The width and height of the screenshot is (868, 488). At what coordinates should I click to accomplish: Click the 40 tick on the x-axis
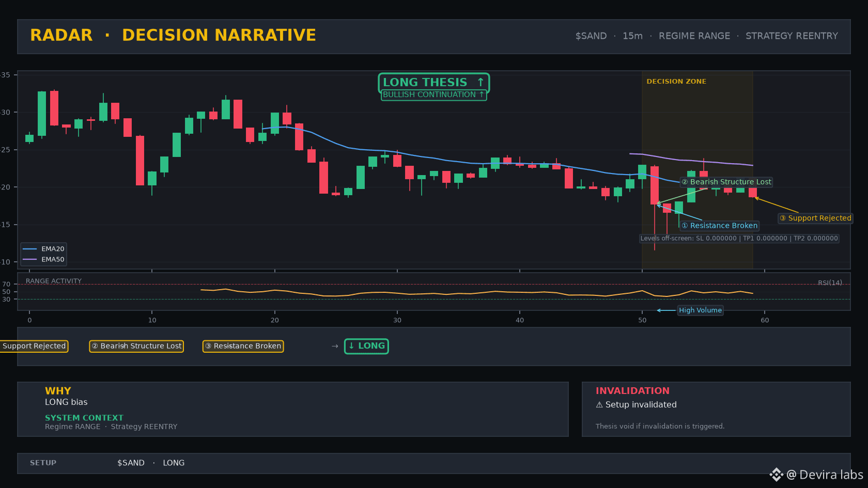click(x=520, y=320)
